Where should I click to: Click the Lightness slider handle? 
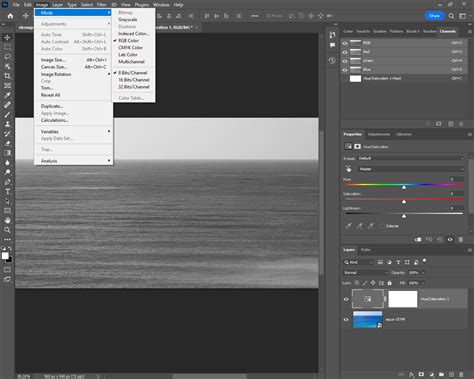pyautogui.click(x=404, y=216)
